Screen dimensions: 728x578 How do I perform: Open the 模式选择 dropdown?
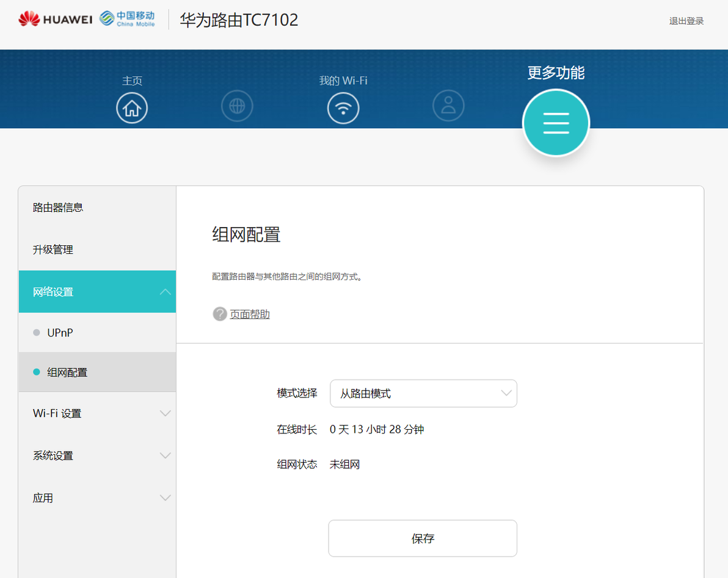tap(423, 394)
